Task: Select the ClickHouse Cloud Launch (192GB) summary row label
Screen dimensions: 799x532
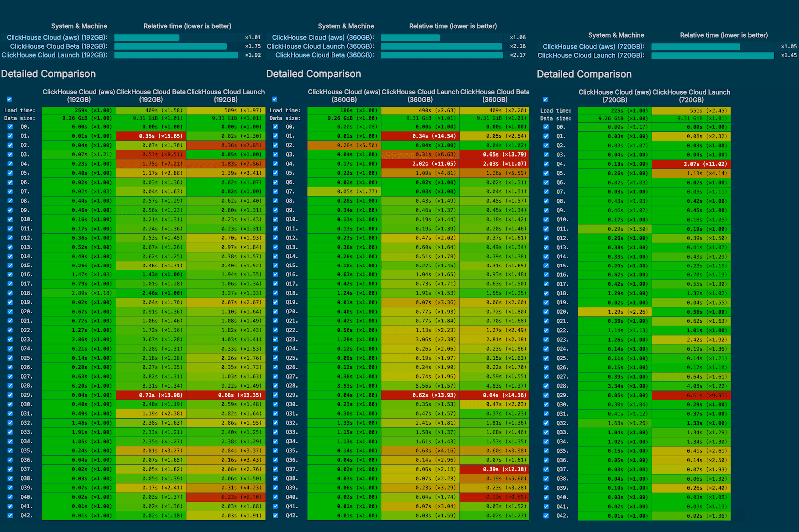Action: (x=54, y=55)
